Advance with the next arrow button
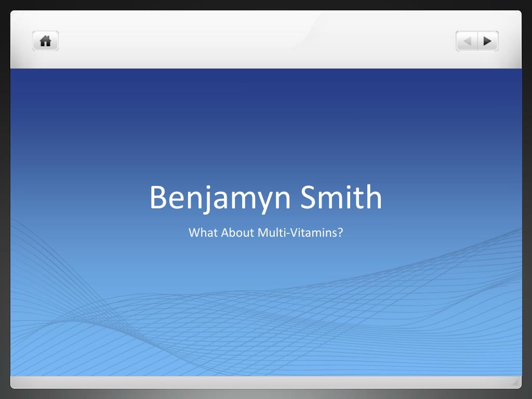Viewport: 532px width, 399px height. pos(488,41)
